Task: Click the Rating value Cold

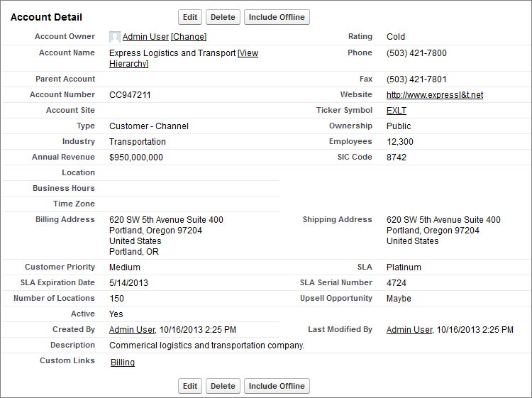Action: [396, 37]
